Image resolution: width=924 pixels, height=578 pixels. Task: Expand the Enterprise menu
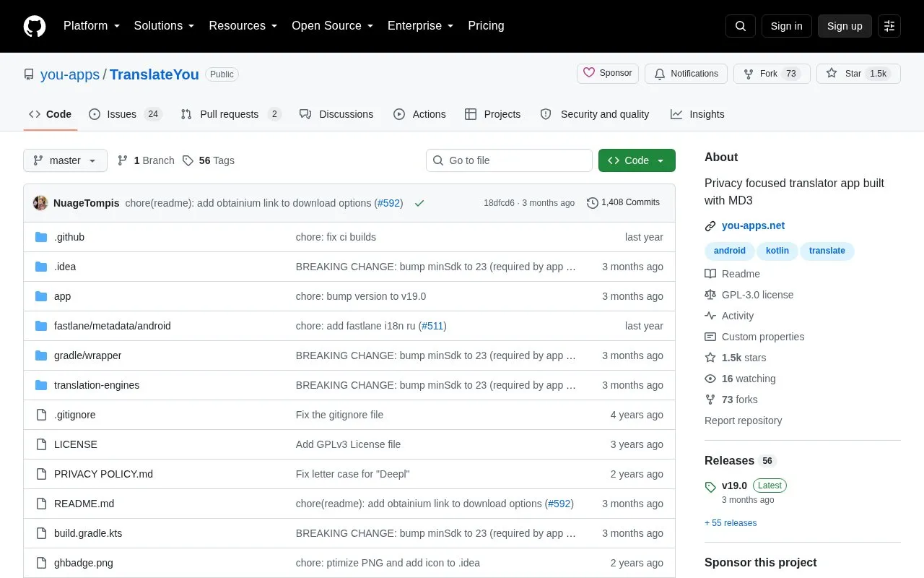tap(421, 26)
